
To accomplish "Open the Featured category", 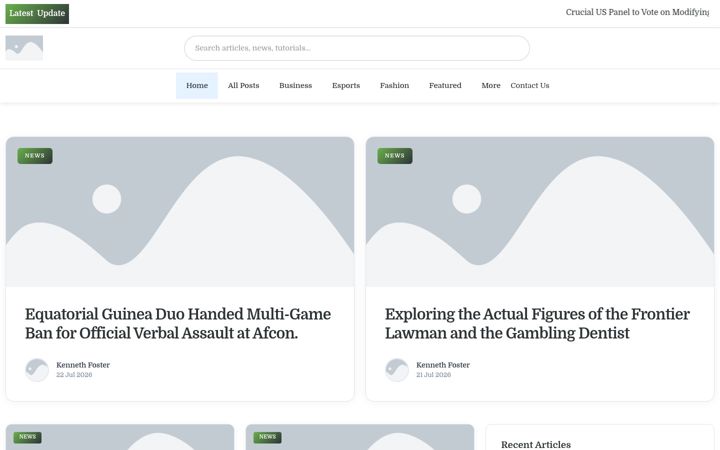I will (x=445, y=85).
